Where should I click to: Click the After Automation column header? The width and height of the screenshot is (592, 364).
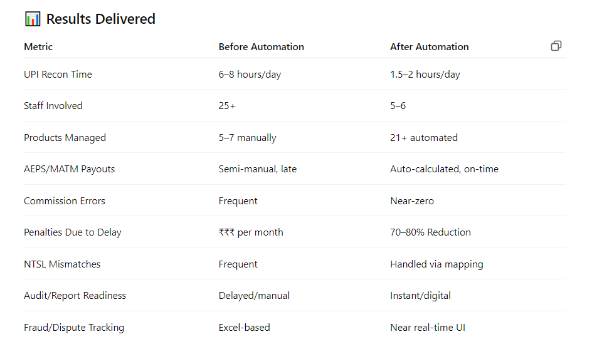pyautogui.click(x=430, y=47)
